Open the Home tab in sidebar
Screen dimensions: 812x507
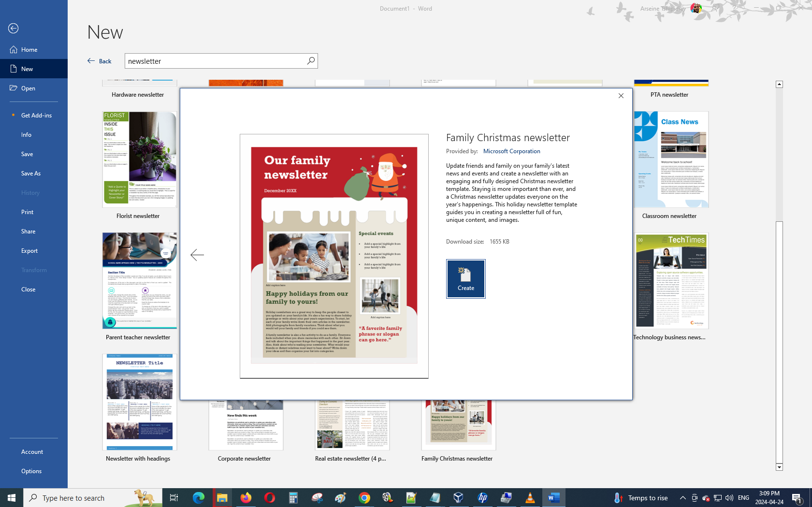[29, 50]
